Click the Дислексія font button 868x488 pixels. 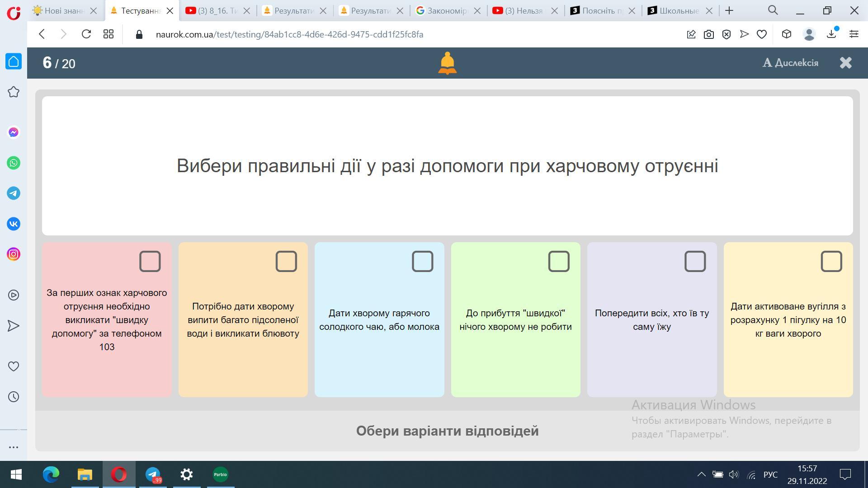point(790,63)
